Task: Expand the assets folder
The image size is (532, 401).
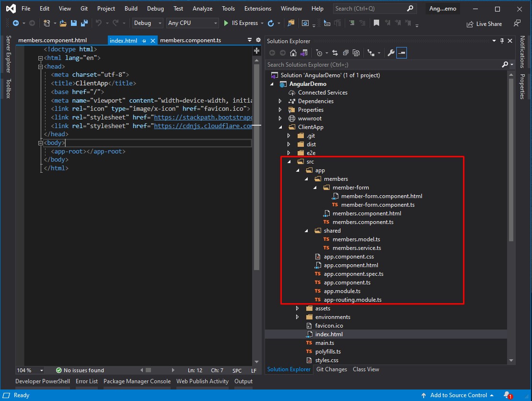Action: point(298,308)
